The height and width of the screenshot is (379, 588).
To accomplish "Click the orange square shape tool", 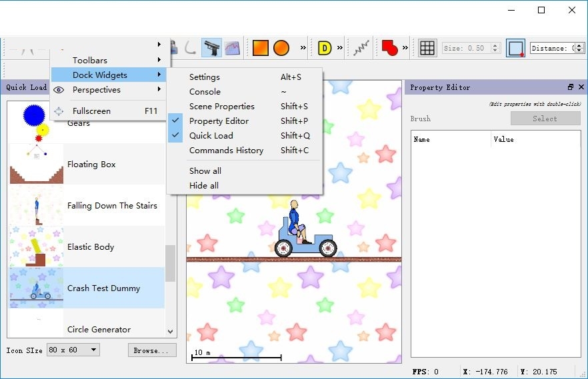I will pyautogui.click(x=260, y=48).
